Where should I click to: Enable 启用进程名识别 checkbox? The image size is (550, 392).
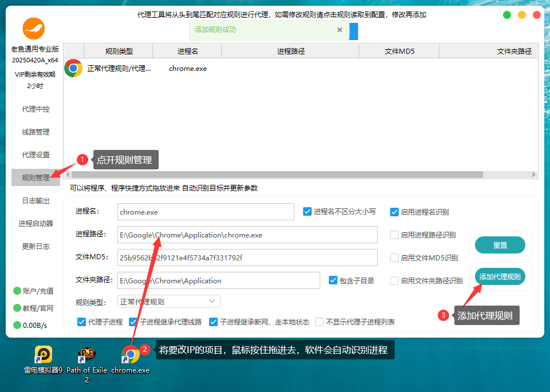394,212
